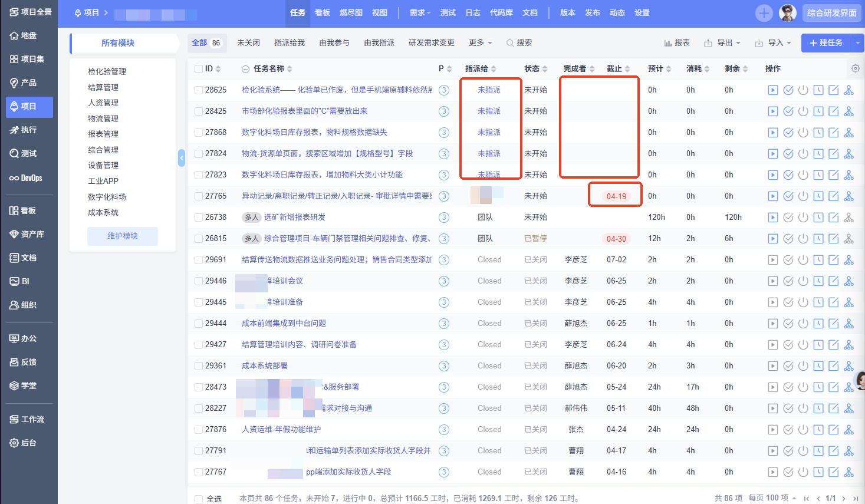Go to next page of tasks
865x504 pixels.
click(844, 499)
